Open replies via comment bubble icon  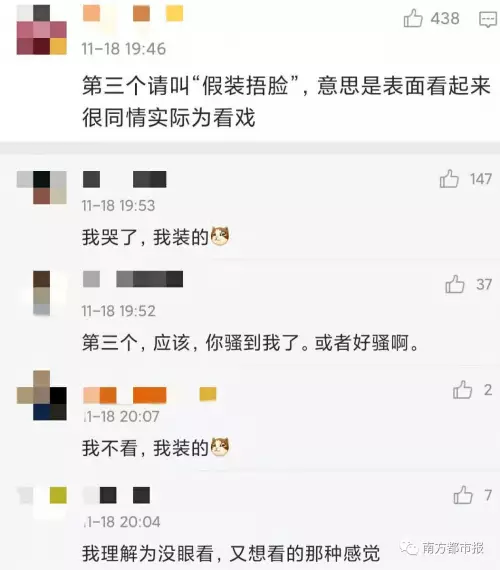pos(488,19)
